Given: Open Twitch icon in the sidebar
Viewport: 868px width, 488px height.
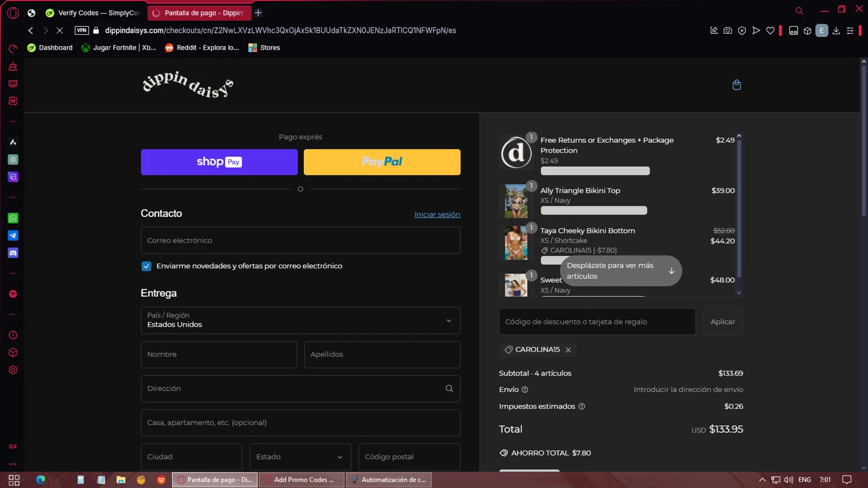Looking at the screenshot, I should coord(13,177).
